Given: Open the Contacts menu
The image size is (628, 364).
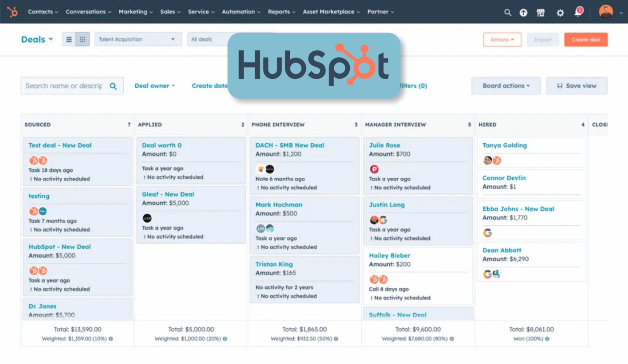Looking at the screenshot, I should click(x=43, y=12).
